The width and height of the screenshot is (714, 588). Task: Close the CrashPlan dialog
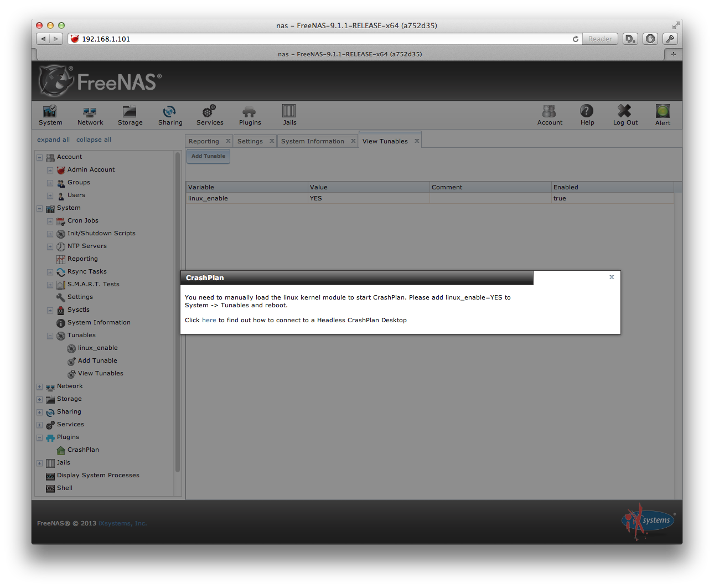(x=612, y=277)
